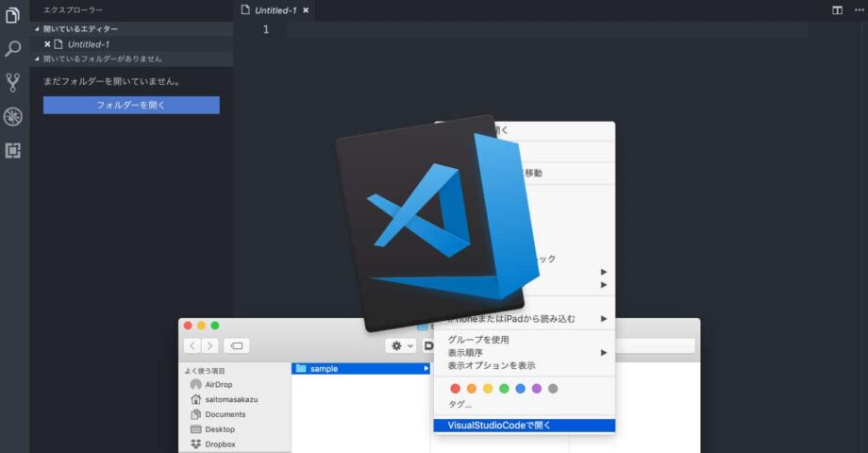The image size is (868, 453).
Task: Click line 1 in the editor
Action: tap(547, 29)
